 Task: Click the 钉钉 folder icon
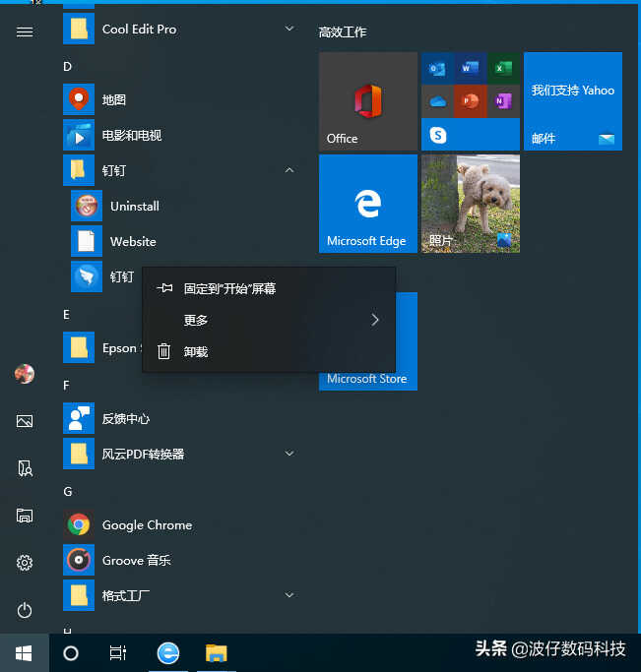(x=79, y=170)
